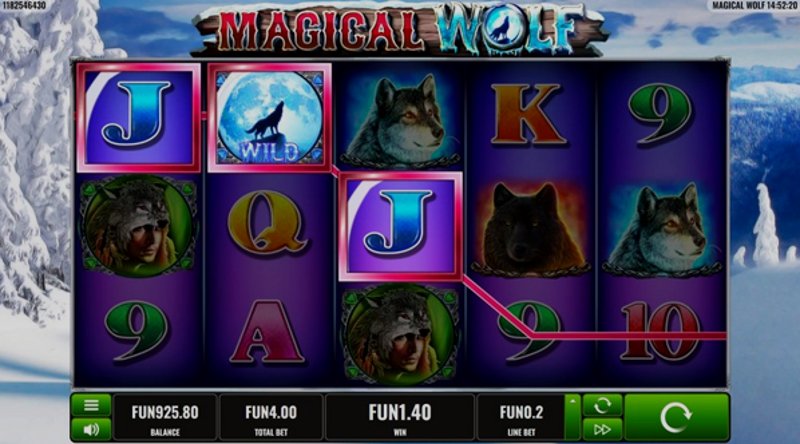The width and height of the screenshot is (800, 444).
Task: Spin the reels with green button
Action: [677, 417]
